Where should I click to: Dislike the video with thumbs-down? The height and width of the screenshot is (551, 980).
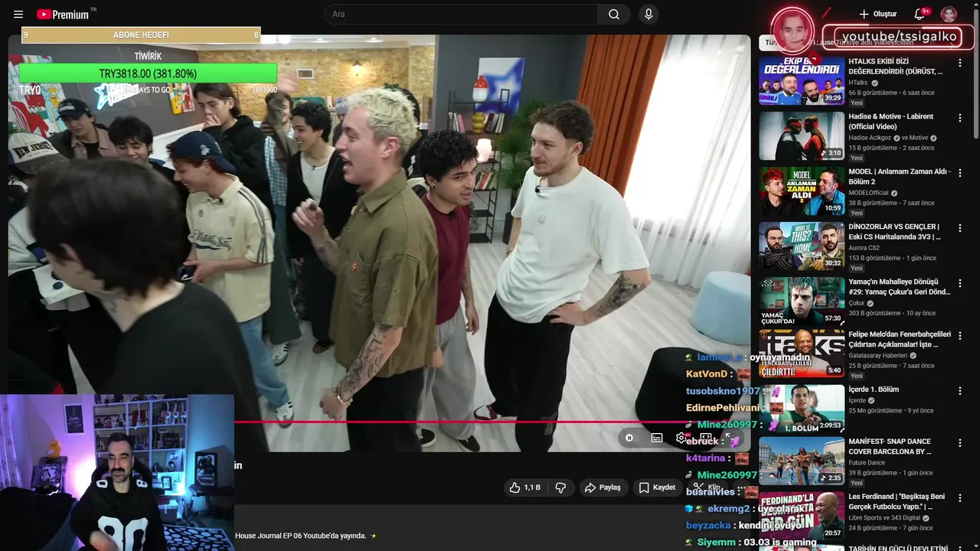pyautogui.click(x=560, y=487)
